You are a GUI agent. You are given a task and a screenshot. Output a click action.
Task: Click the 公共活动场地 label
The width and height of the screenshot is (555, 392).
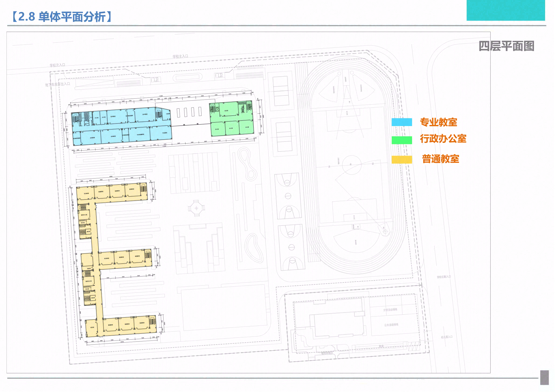tap(391, 325)
